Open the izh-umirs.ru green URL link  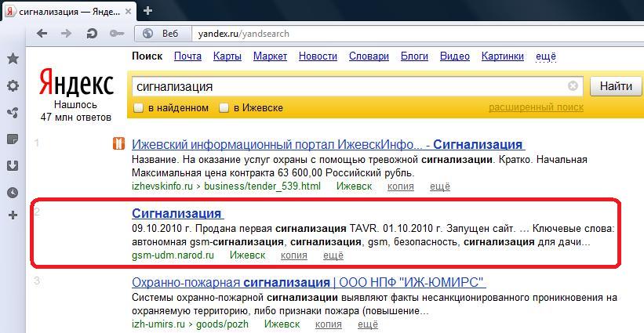point(190,324)
